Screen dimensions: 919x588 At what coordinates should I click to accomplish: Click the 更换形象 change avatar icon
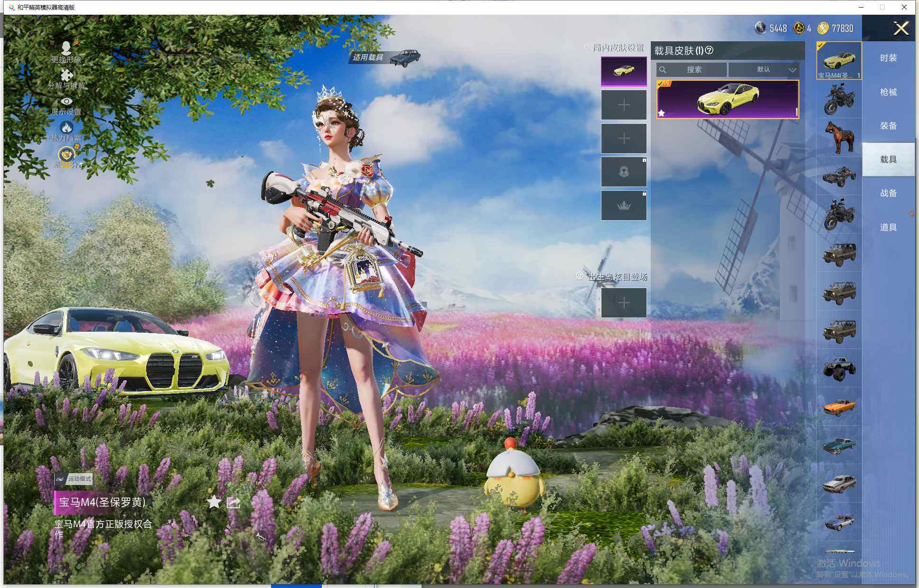pyautogui.click(x=66, y=51)
